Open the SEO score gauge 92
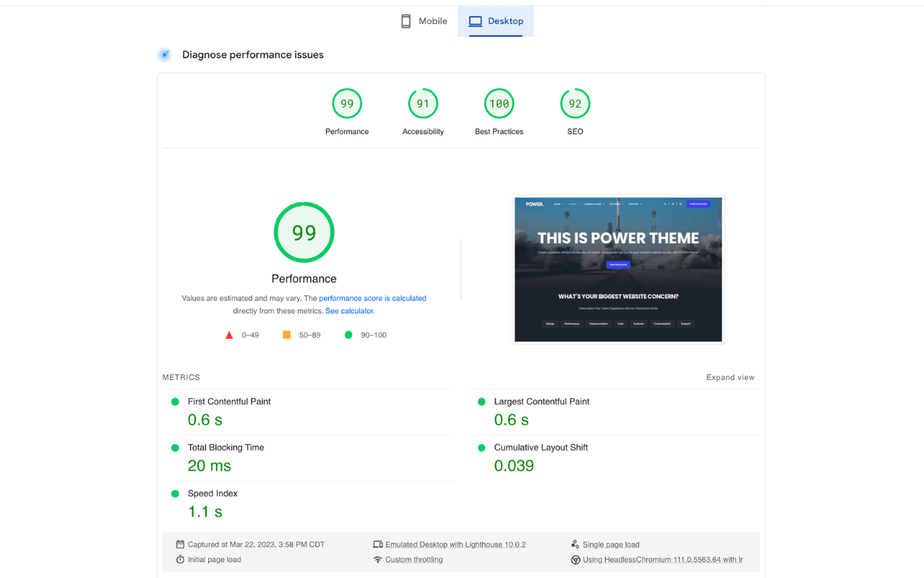 pos(575,104)
